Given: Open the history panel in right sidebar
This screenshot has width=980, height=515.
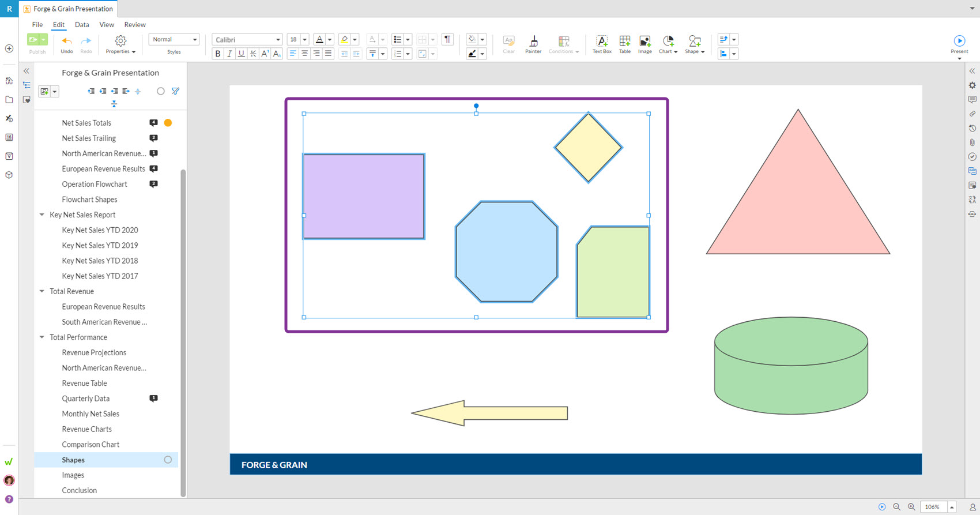Looking at the screenshot, I should 972,128.
